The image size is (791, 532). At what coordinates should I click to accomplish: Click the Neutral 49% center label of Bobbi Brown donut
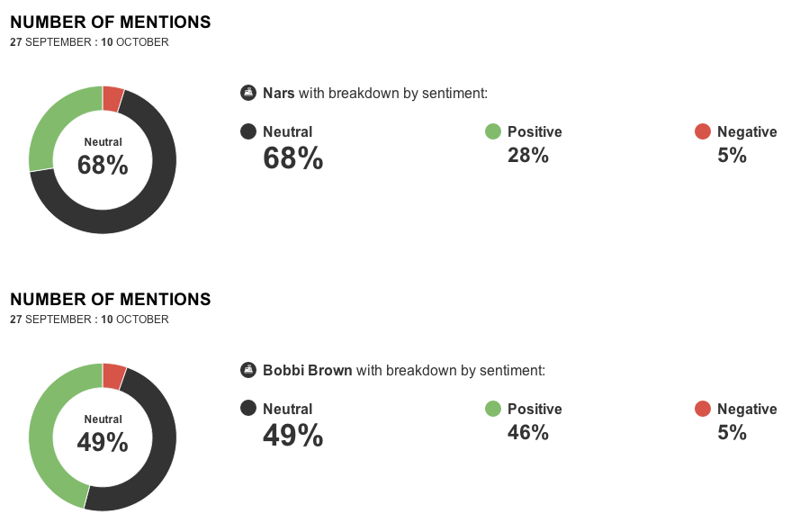tap(103, 436)
